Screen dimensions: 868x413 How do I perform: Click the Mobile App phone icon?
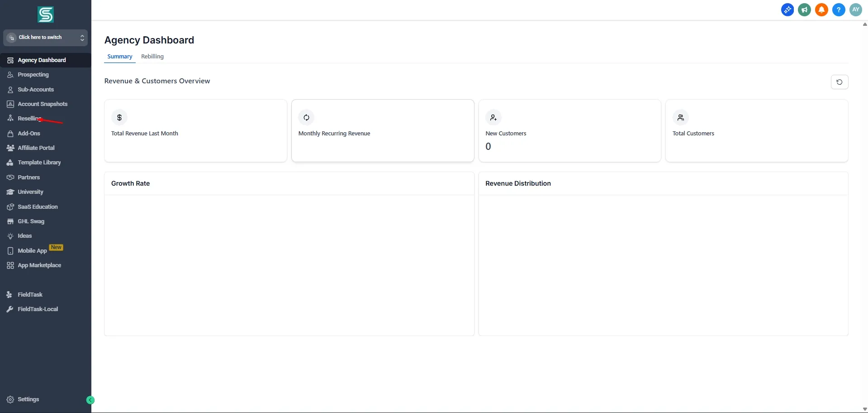10,251
